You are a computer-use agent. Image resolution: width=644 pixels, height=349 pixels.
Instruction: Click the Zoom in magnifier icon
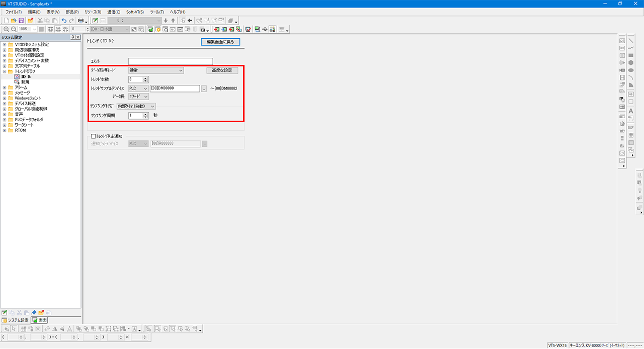pos(6,29)
